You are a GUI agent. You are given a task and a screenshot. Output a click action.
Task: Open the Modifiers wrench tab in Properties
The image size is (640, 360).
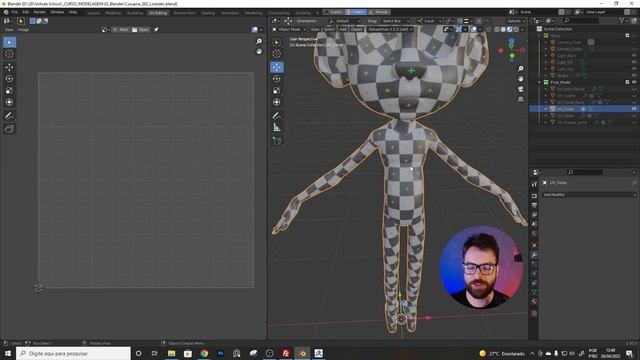coord(534,254)
